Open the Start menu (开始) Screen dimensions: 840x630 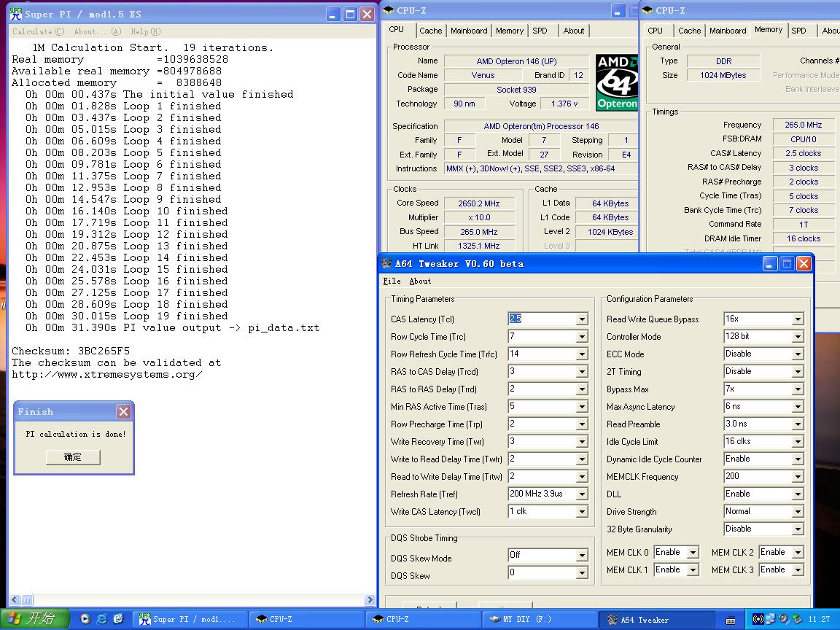pyautogui.click(x=35, y=619)
